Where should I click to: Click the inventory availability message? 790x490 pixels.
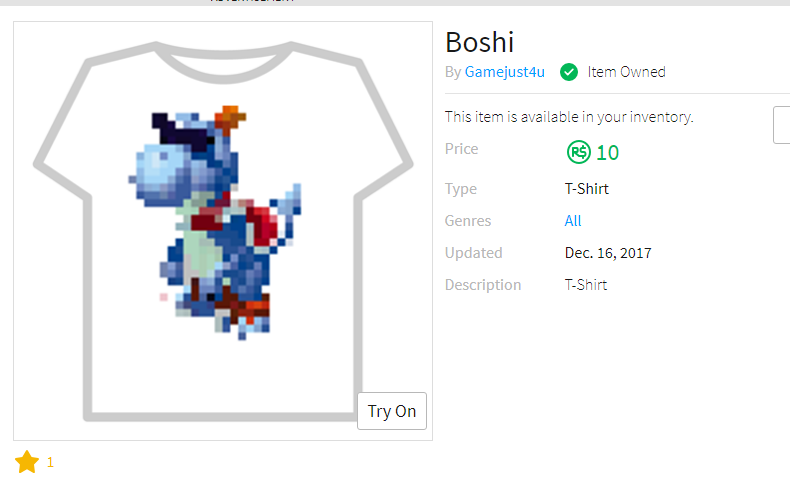tap(569, 117)
